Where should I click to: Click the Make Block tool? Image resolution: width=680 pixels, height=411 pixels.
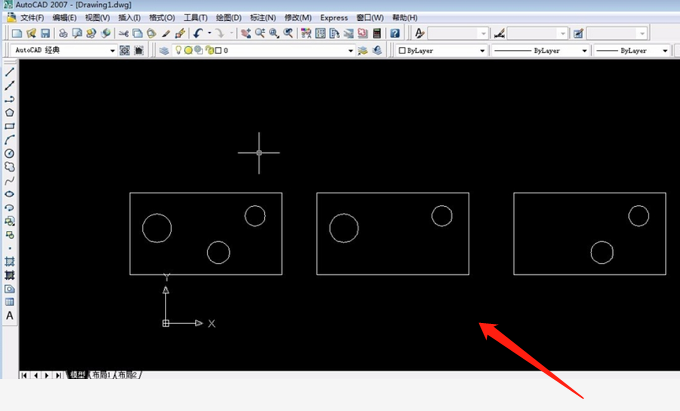(x=10, y=235)
